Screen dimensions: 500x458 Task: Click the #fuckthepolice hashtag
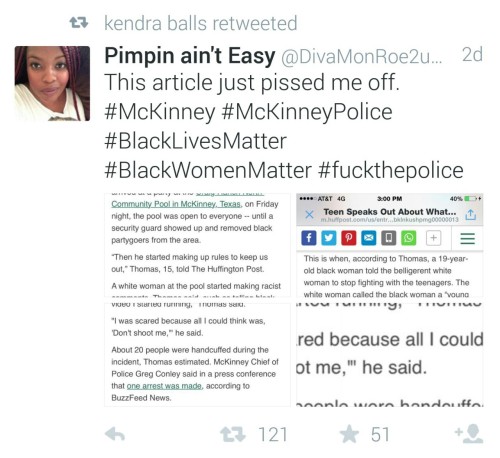point(391,170)
